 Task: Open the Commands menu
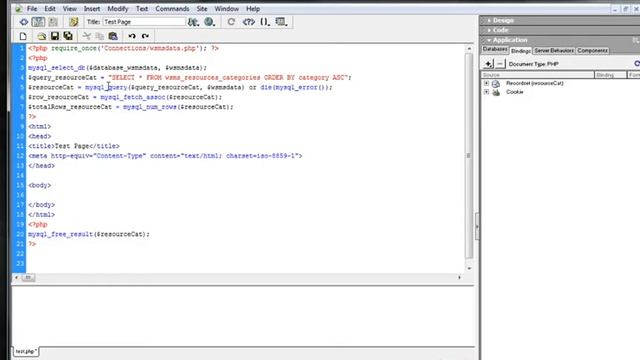(172, 9)
